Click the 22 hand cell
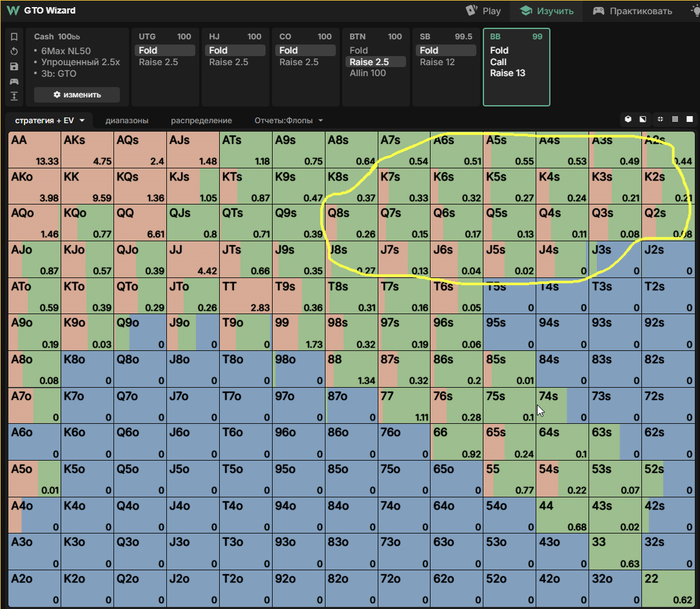Screen dimensions: 700x609 668,588
